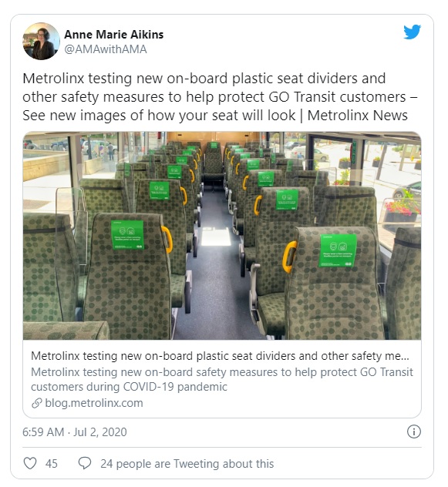Open the bus seats preview image

pyautogui.click(x=222, y=236)
